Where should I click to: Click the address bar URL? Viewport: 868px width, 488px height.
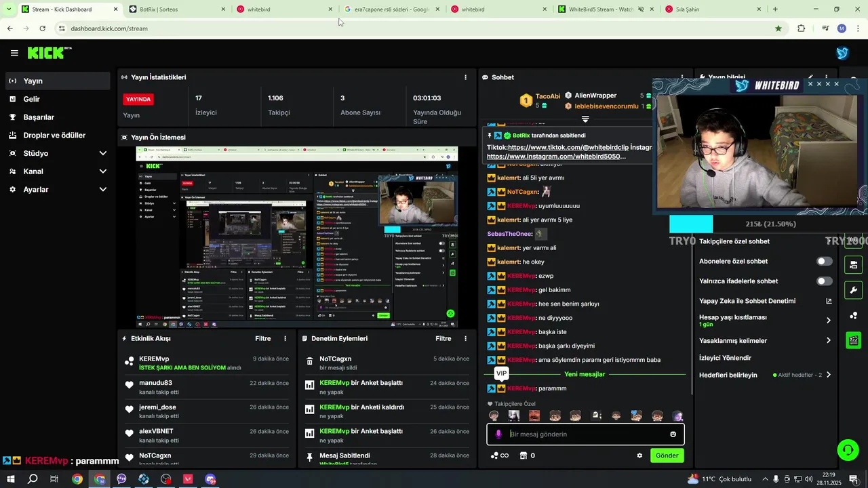pos(109,28)
